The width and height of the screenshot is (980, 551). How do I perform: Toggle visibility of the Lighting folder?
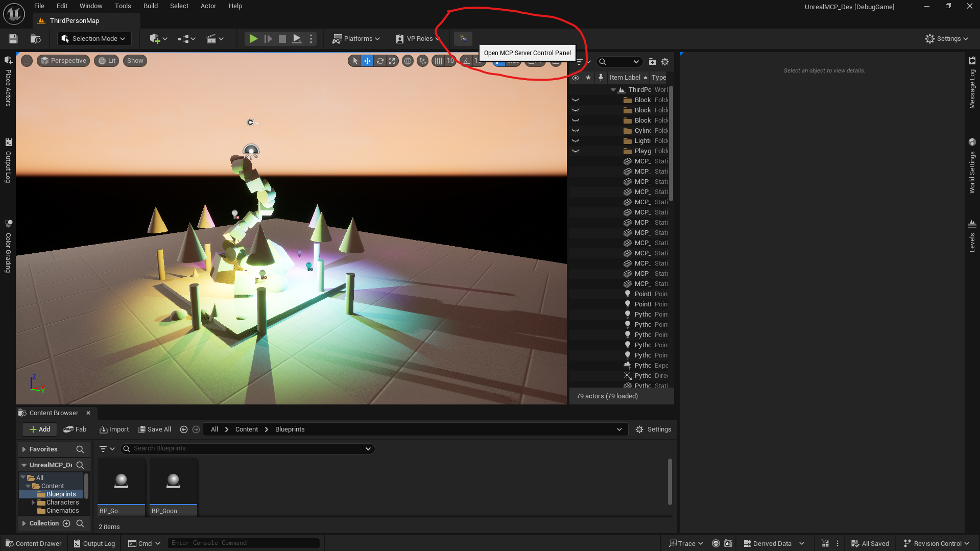click(x=576, y=141)
